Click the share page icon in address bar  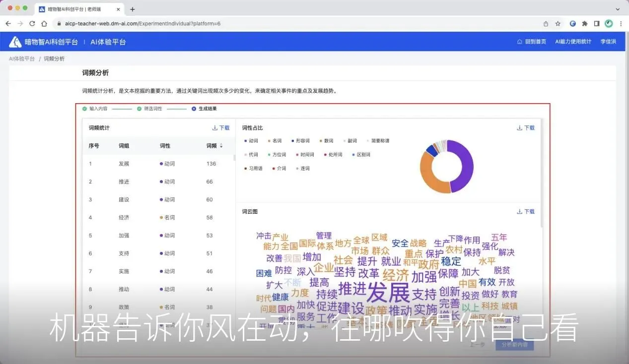(x=546, y=23)
